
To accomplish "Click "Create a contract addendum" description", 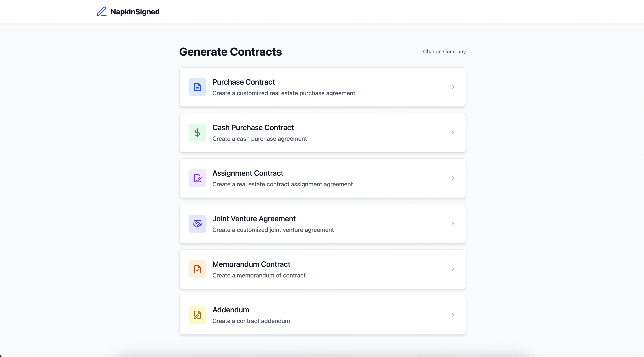I will coord(251,321).
